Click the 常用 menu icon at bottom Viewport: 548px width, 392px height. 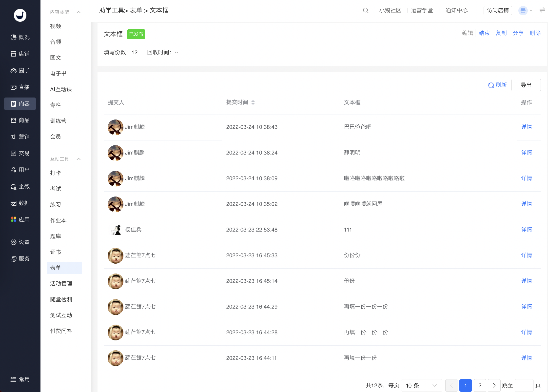click(13, 379)
